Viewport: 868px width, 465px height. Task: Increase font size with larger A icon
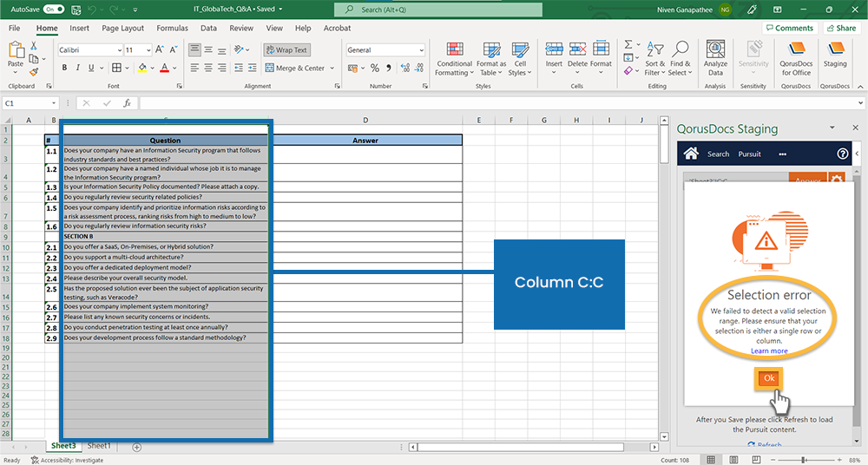tap(160, 49)
